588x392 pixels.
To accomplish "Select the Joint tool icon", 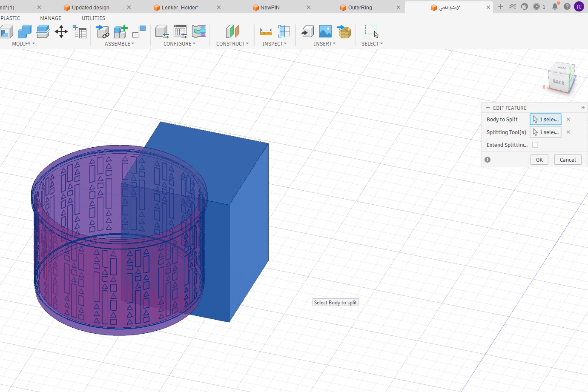I will (x=139, y=31).
